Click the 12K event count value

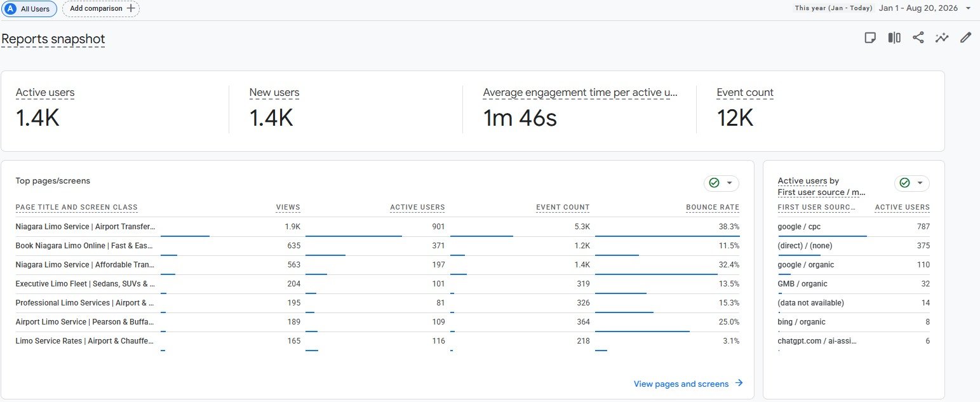[735, 118]
